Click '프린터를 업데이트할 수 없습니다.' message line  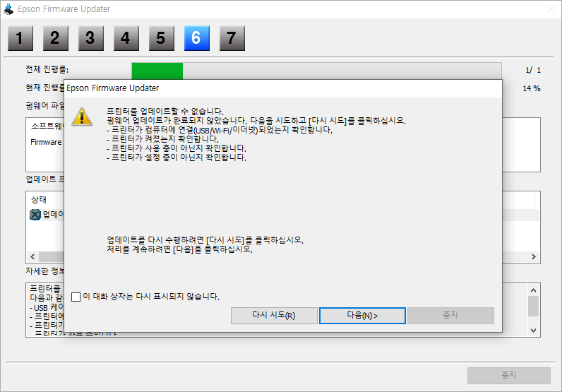[165, 111]
